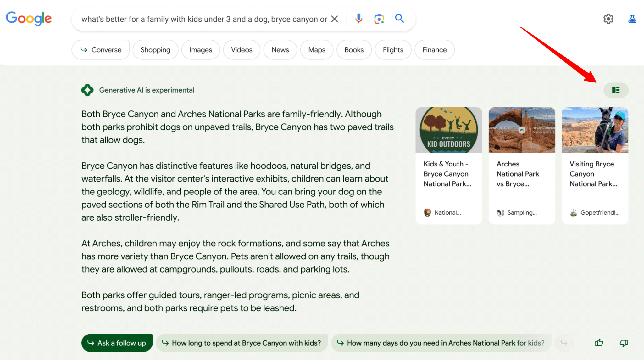This screenshot has width=644, height=360.
Task: Click the microphone for voice search
Action: (358, 19)
